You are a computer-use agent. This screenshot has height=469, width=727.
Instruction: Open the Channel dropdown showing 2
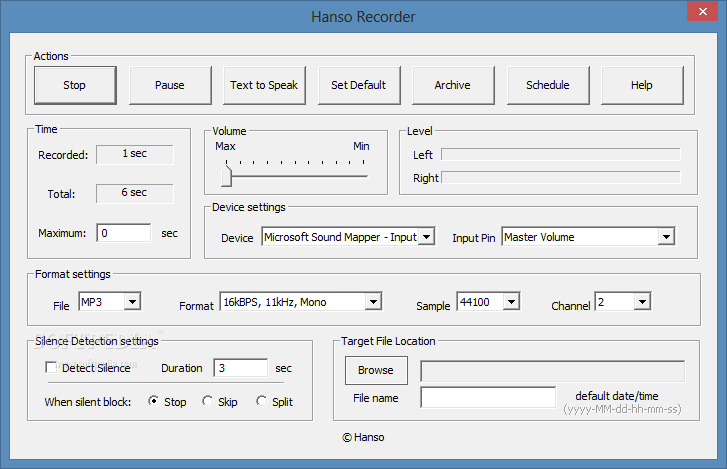[x=642, y=302]
